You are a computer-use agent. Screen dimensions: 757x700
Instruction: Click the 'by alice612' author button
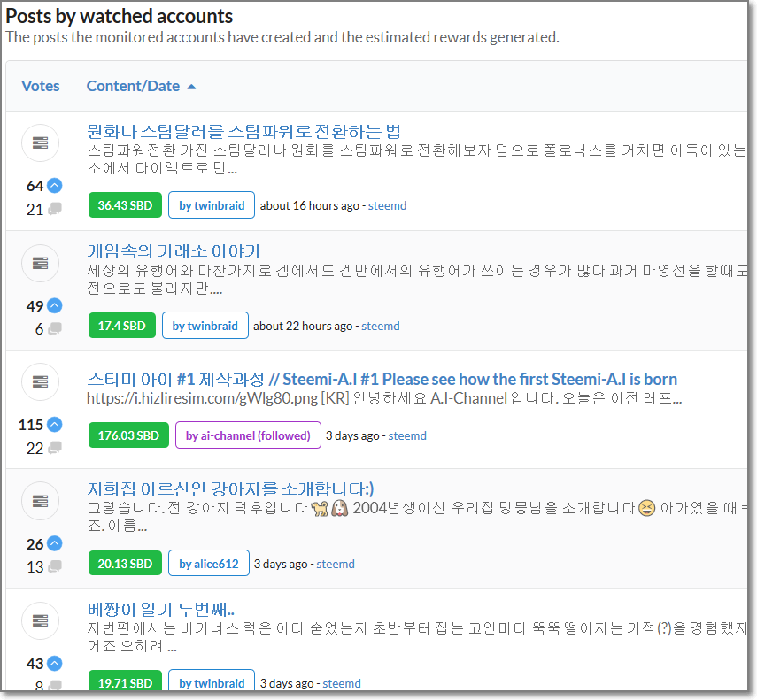[209, 564]
